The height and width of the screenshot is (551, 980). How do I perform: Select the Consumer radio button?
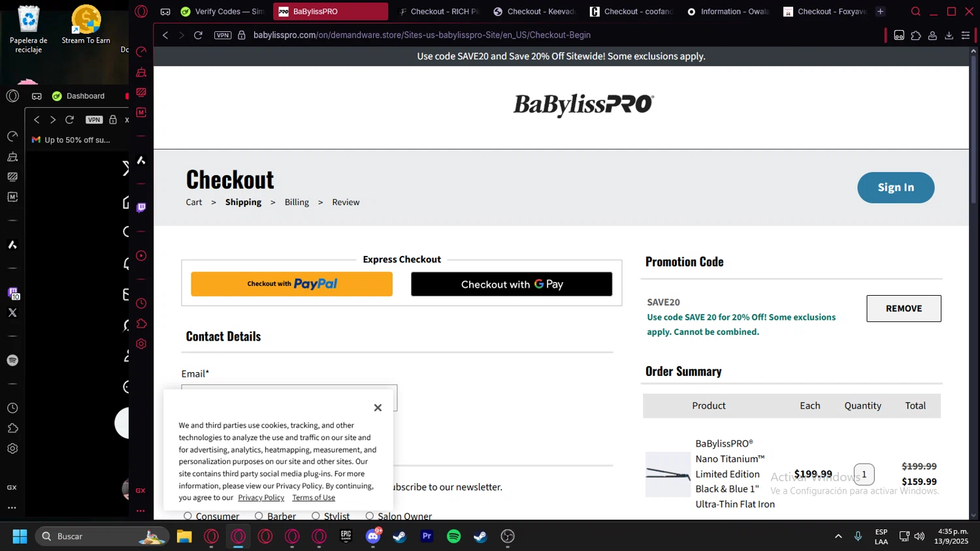point(188,516)
